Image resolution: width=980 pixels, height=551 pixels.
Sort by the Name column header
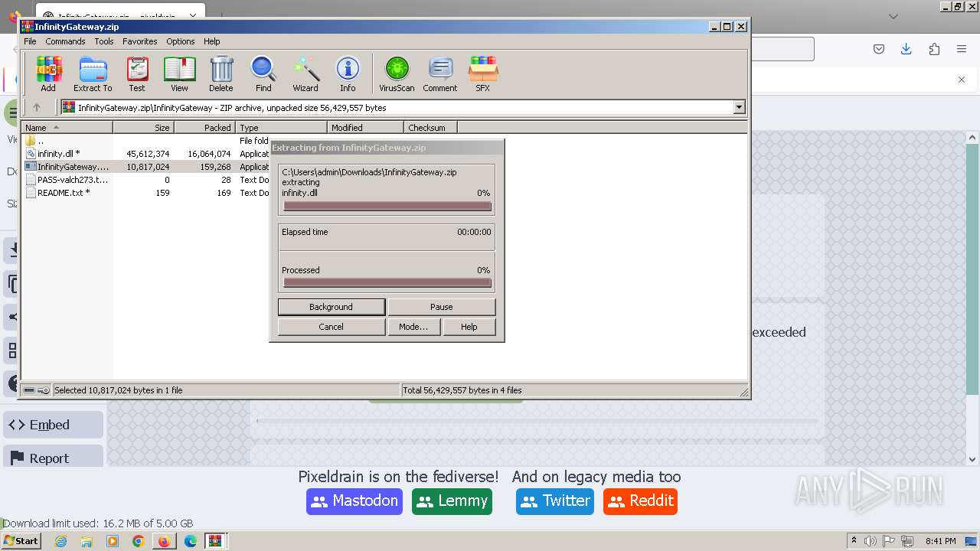click(67, 128)
